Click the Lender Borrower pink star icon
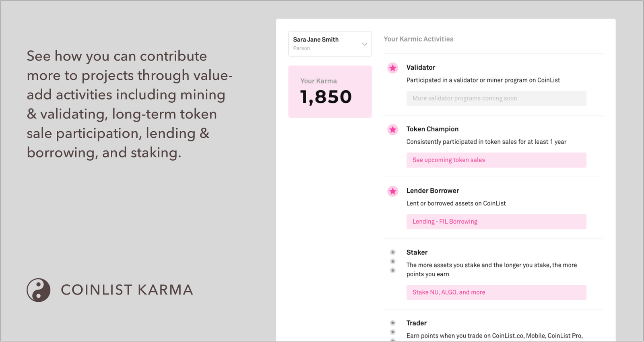Image resolution: width=644 pixels, height=342 pixels. coord(392,191)
